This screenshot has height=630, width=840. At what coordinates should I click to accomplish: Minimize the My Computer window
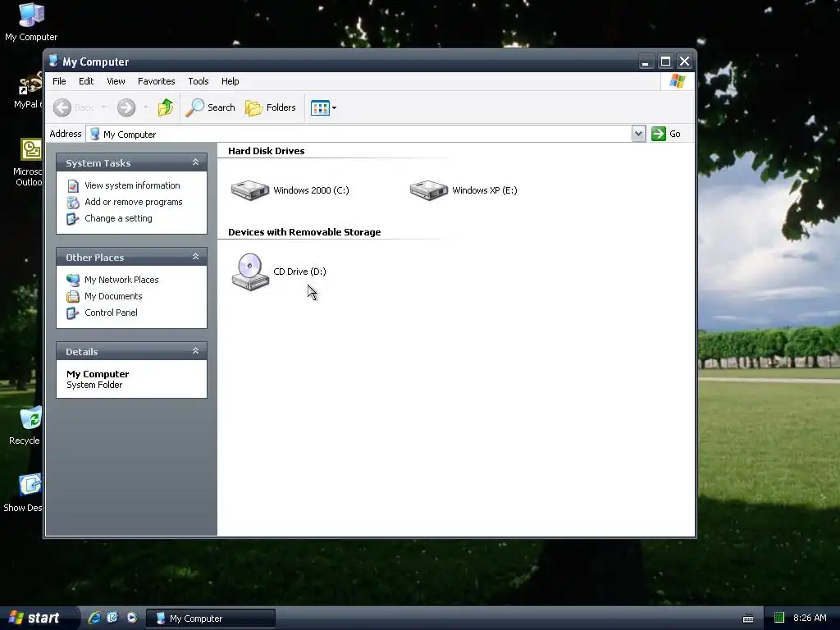(646, 62)
